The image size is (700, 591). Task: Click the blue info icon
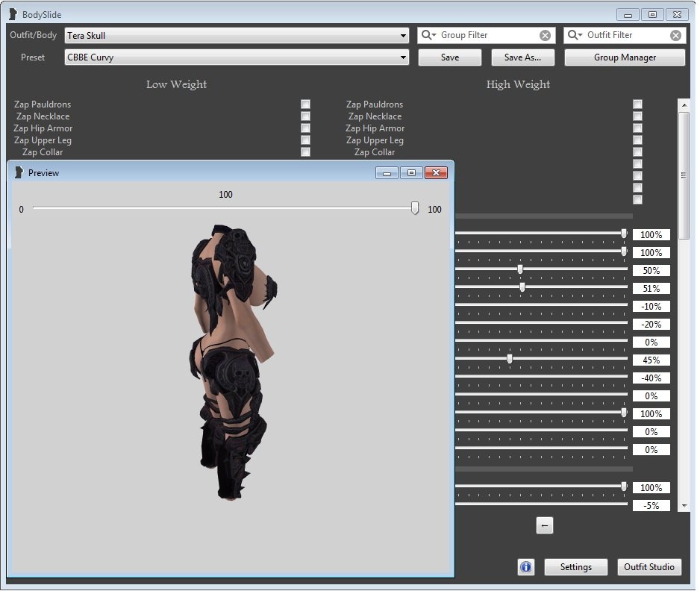526,567
